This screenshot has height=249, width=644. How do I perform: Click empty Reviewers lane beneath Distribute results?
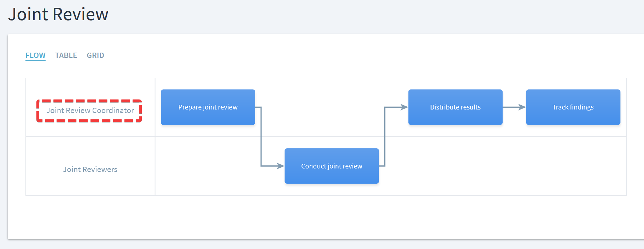pos(455,166)
